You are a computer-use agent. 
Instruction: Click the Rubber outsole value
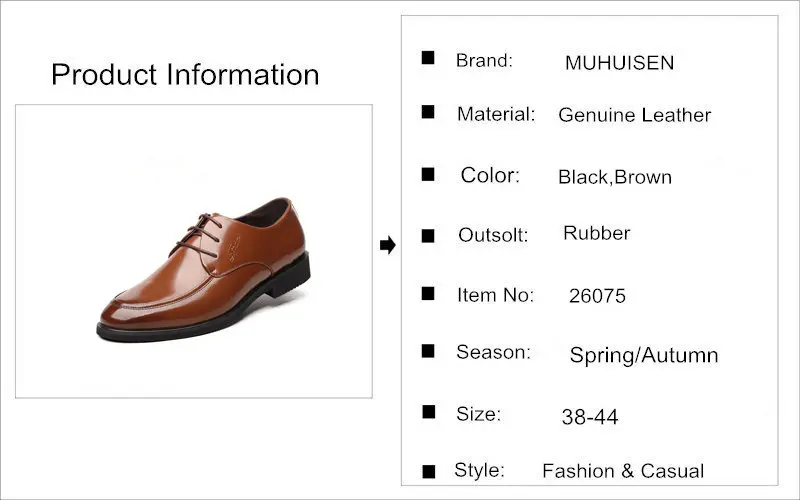click(x=596, y=233)
